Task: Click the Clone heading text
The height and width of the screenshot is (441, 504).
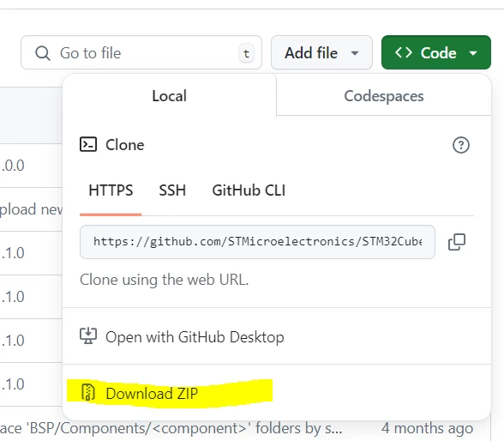Action: coord(125,145)
